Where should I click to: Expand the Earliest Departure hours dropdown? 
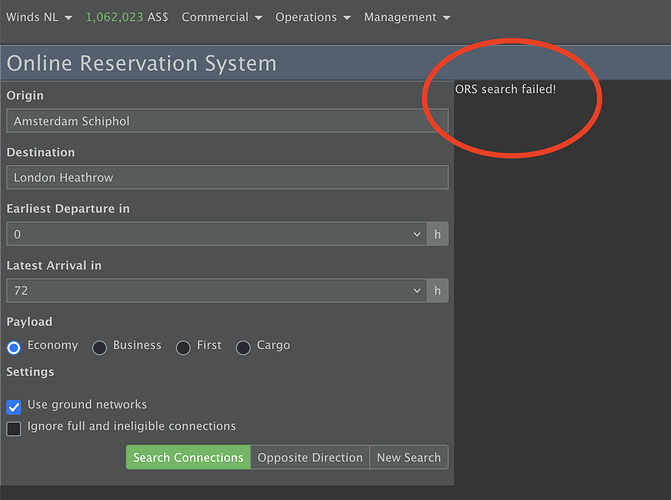[216, 234]
